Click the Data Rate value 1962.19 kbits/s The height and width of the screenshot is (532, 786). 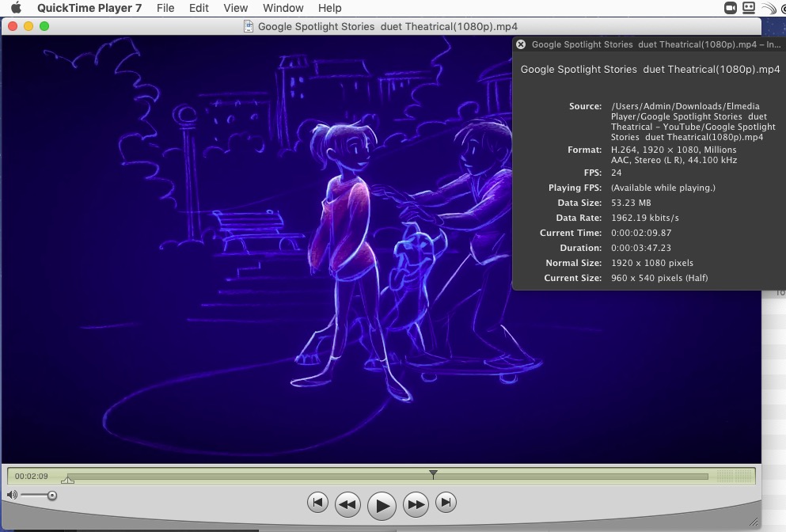coord(644,218)
